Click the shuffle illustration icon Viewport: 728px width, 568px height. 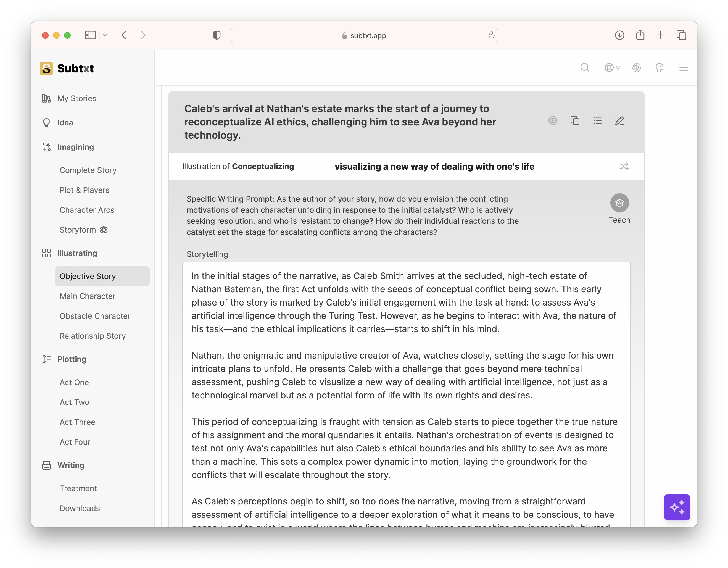point(624,166)
